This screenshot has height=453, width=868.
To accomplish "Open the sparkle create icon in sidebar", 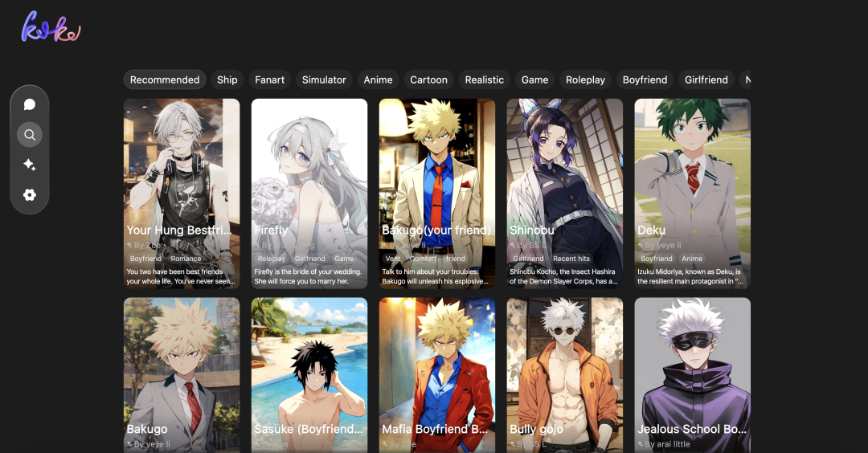I will tap(30, 165).
